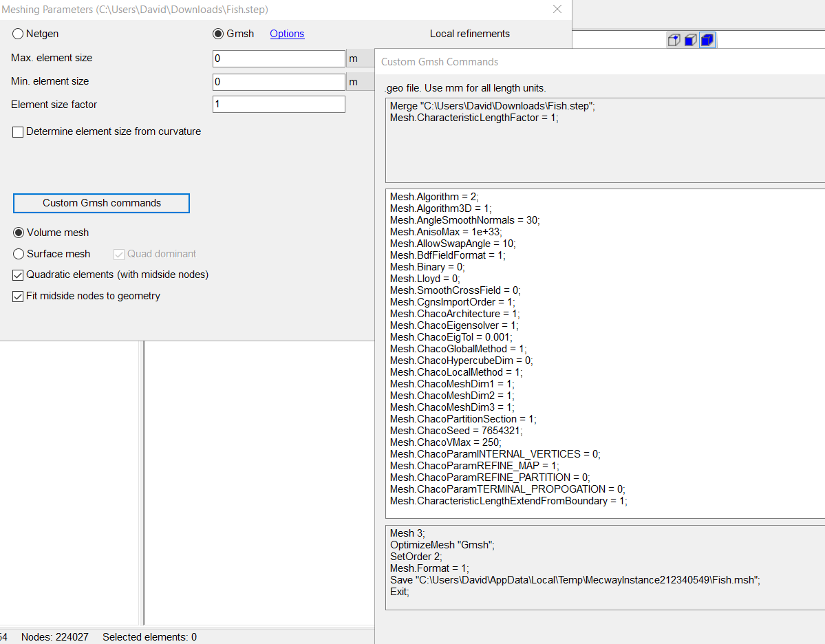
Task: Select the Gmsh mesher option
Action: pos(234,34)
